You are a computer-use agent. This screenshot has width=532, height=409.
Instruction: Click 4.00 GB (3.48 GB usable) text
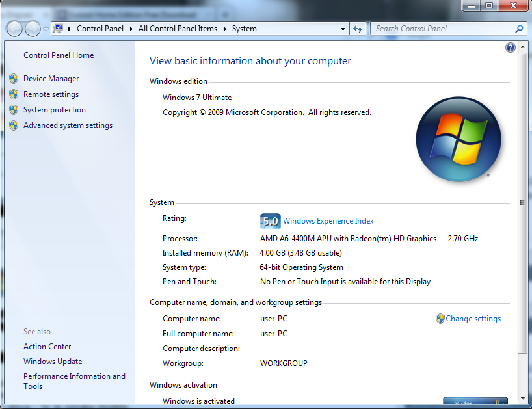click(301, 253)
